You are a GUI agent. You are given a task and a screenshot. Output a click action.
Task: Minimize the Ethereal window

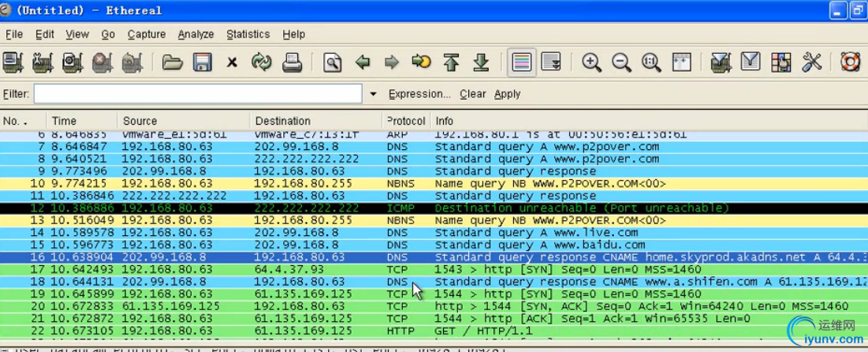pos(838,10)
